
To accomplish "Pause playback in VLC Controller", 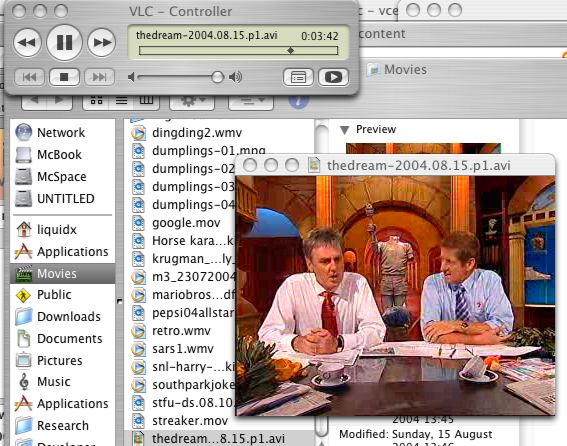I will tap(64, 42).
